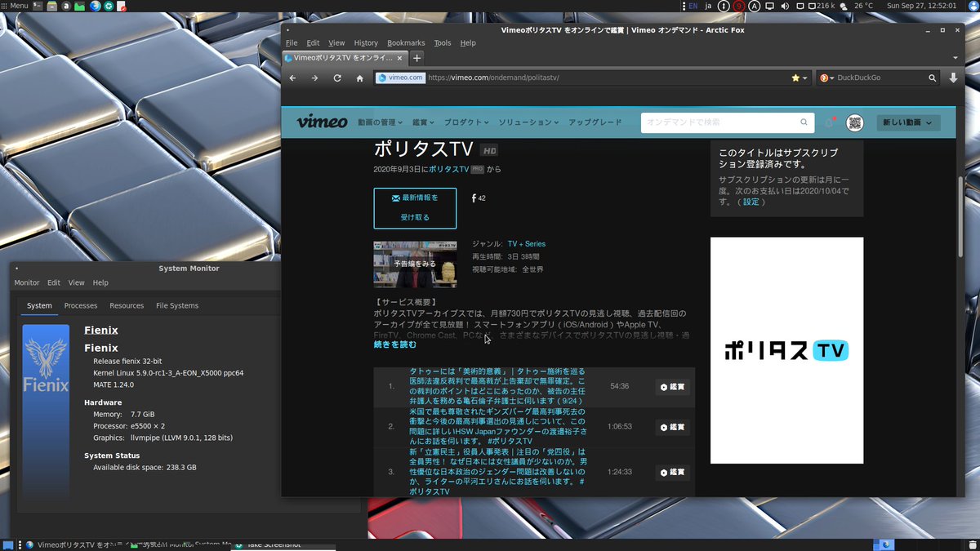Go forward one page in Arctic Fox
The width and height of the screenshot is (980, 551).
pyautogui.click(x=314, y=78)
